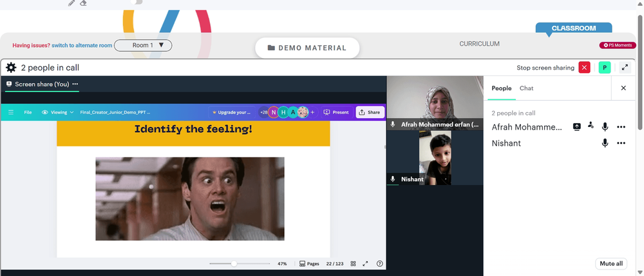This screenshot has width=644, height=276.
Task: Open the Canva hamburger menu
Action: (x=11, y=112)
